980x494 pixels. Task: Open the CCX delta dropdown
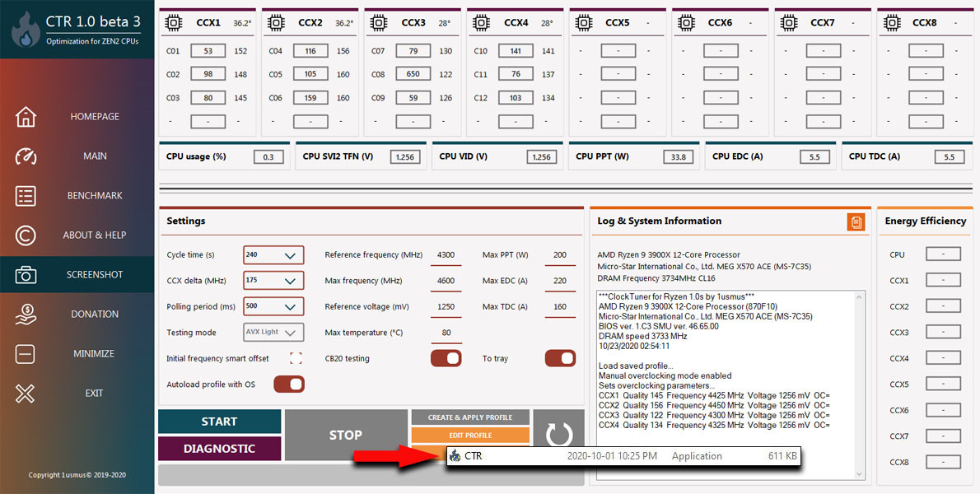click(273, 281)
